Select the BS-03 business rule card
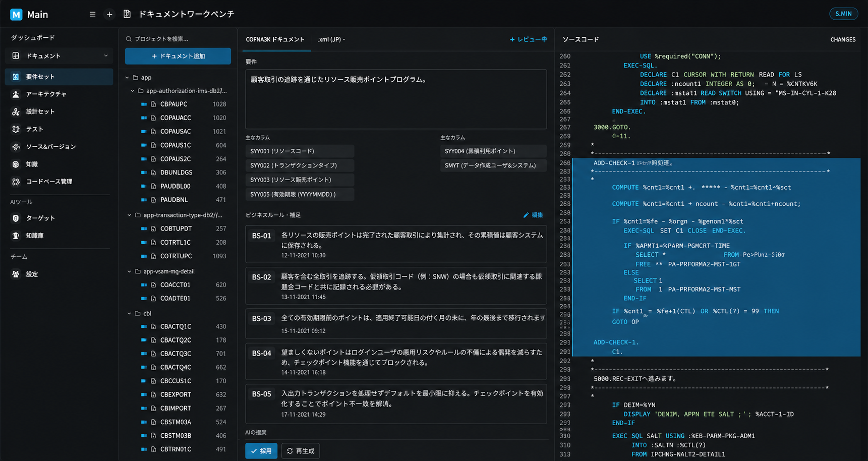 tap(396, 324)
